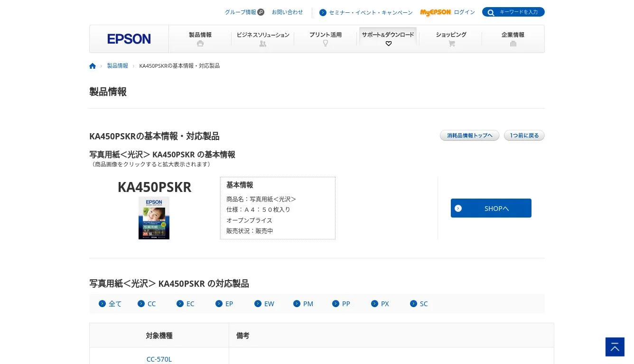Click the keyword search input field
Image resolution: width=634 pixels, height=364 pixels.
point(519,12)
